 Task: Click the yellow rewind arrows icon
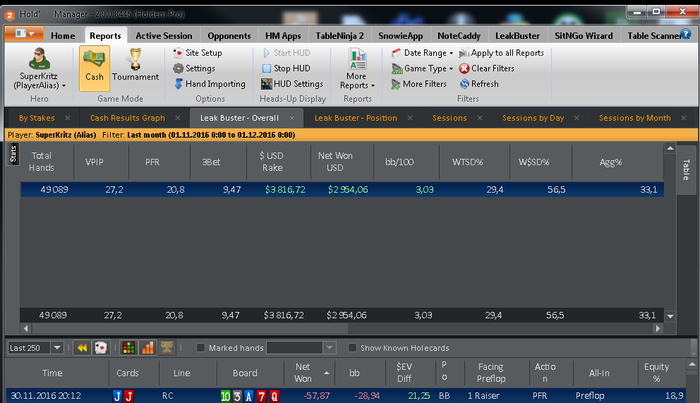click(x=82, y=348)
